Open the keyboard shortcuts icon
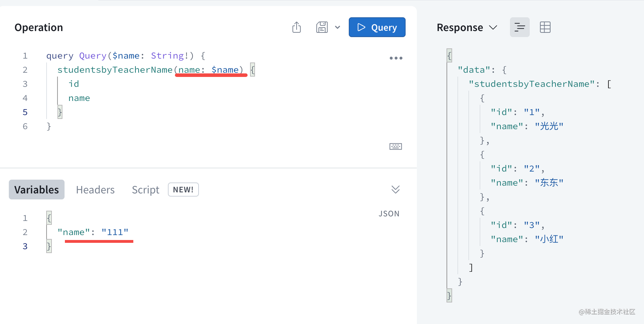Image resolution: width=644 pixels, height=324 pixels. tap(395, 146)
